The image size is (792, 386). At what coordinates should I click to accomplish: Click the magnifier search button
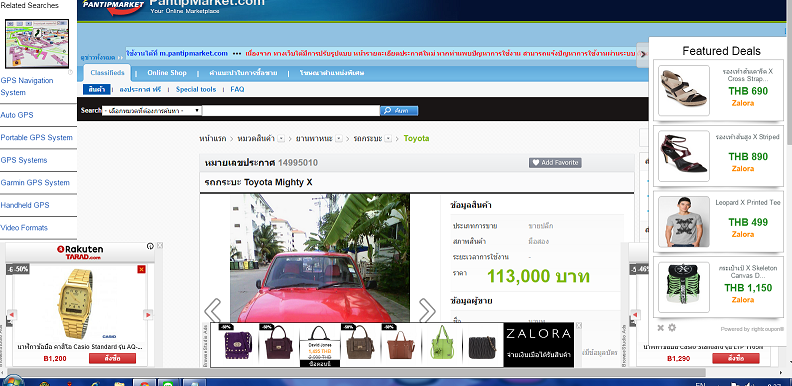[399, 111]
